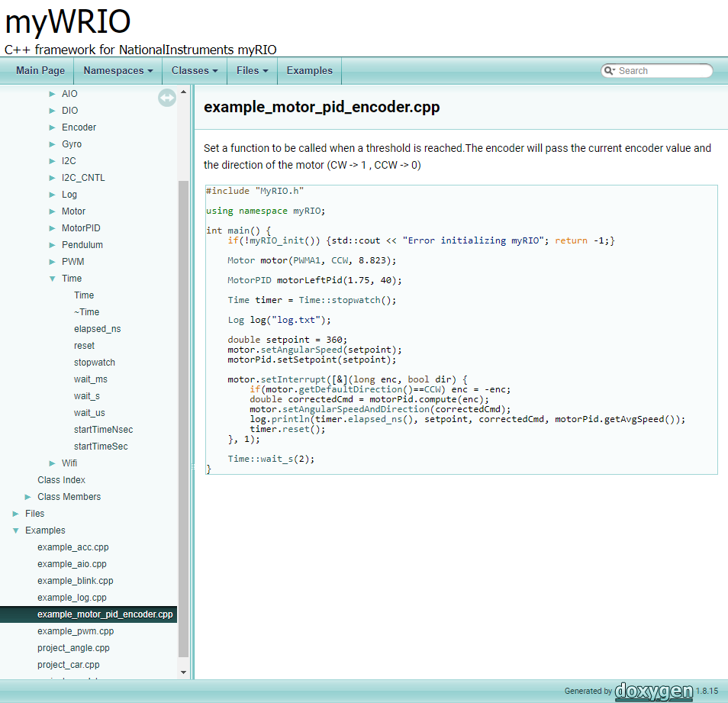728x703 pixels.
Task: Open Class Index tree entry
Action: (61, 480)
